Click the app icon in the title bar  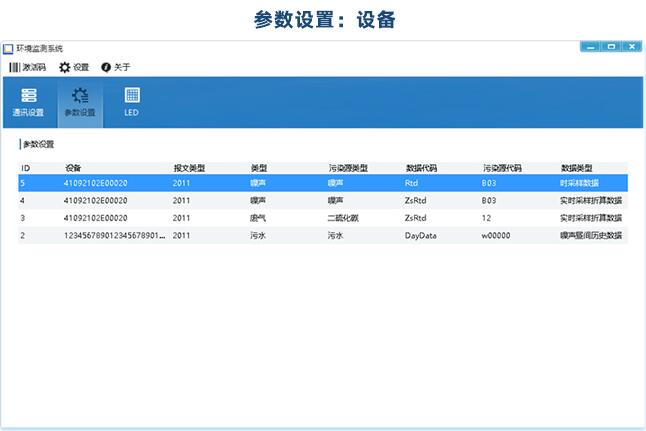point(9,48)
